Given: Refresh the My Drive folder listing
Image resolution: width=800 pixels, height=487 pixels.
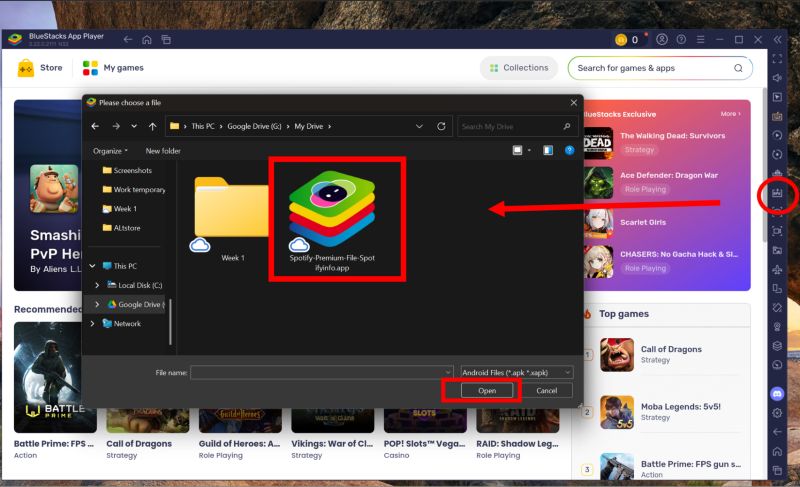Looking at the screenshot, I should (441, 126).
